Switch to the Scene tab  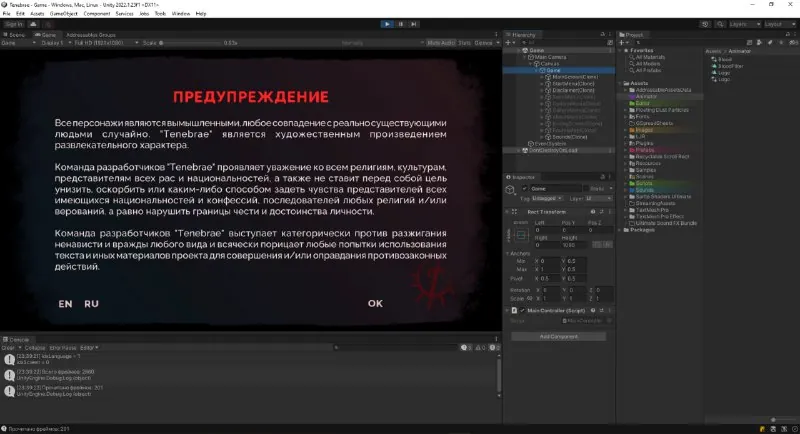point(14,35)
